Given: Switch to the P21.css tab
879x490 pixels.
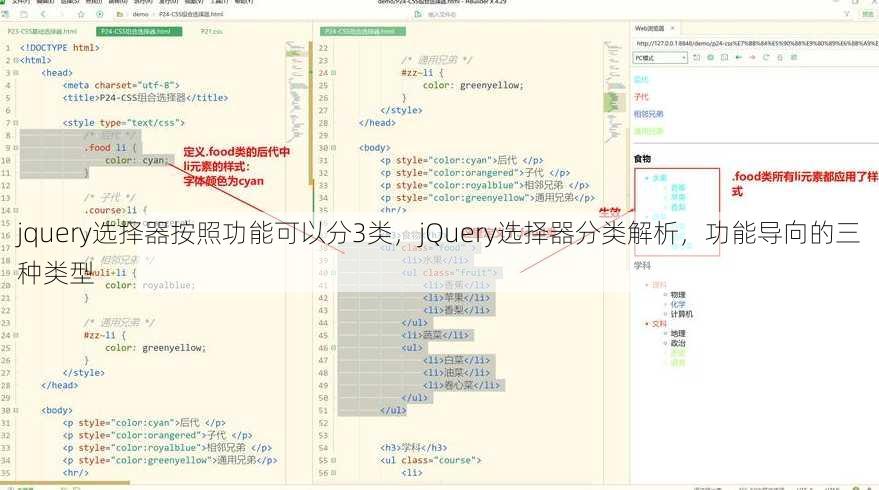Looking at the screenshot, I should 212,31.
